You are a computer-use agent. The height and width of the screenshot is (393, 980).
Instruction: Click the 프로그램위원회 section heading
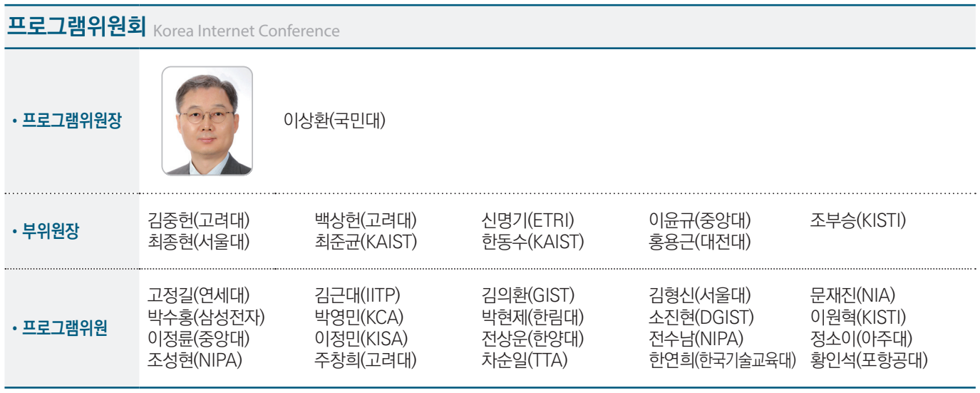tap(76, 28)
